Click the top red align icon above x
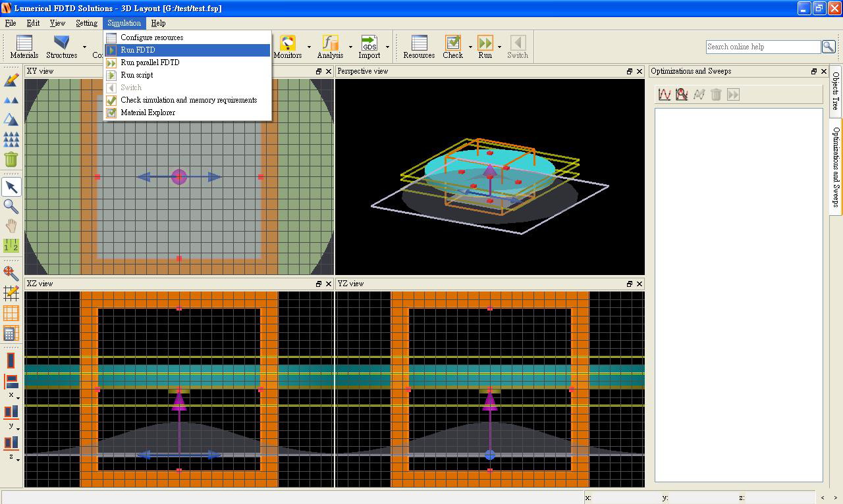843x504 pixels. [11, 361]
